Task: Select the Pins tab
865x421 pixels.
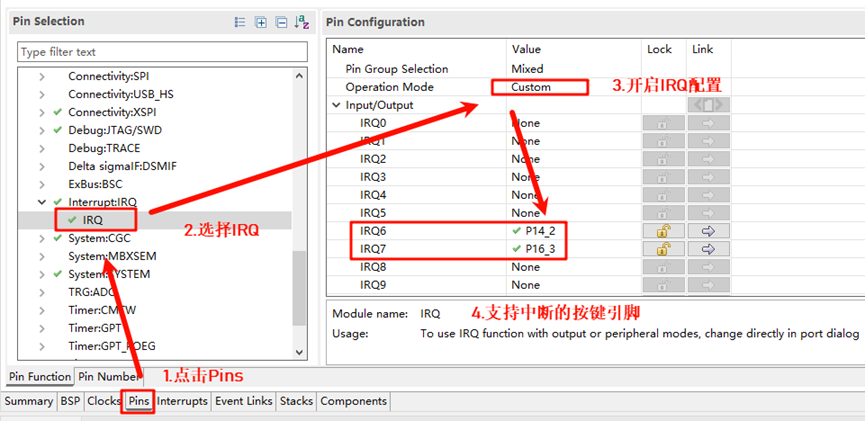Action: click(139, 401)
